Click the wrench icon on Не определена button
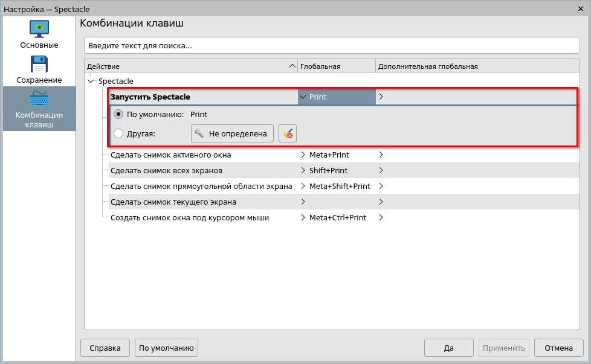 (200, 134)
